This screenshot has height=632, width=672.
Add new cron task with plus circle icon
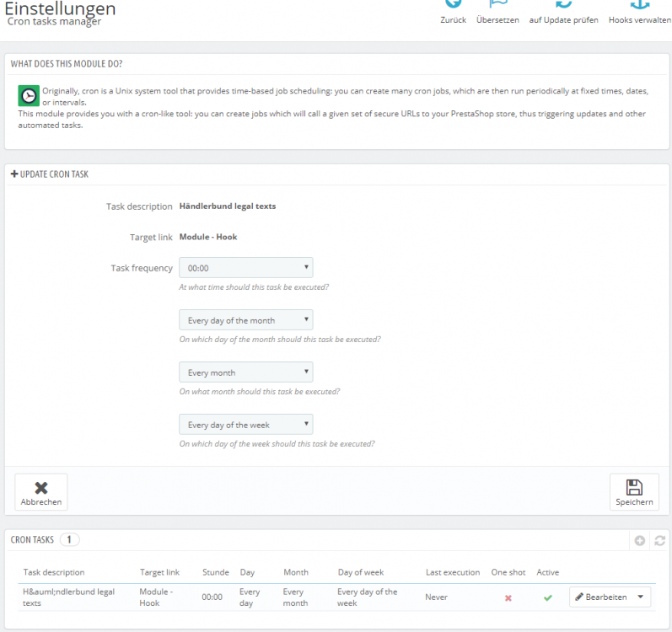(x=639, y=540)
